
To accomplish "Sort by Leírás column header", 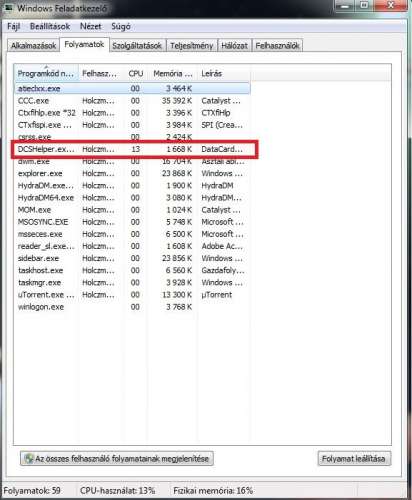I will click(x=223, y=73).
